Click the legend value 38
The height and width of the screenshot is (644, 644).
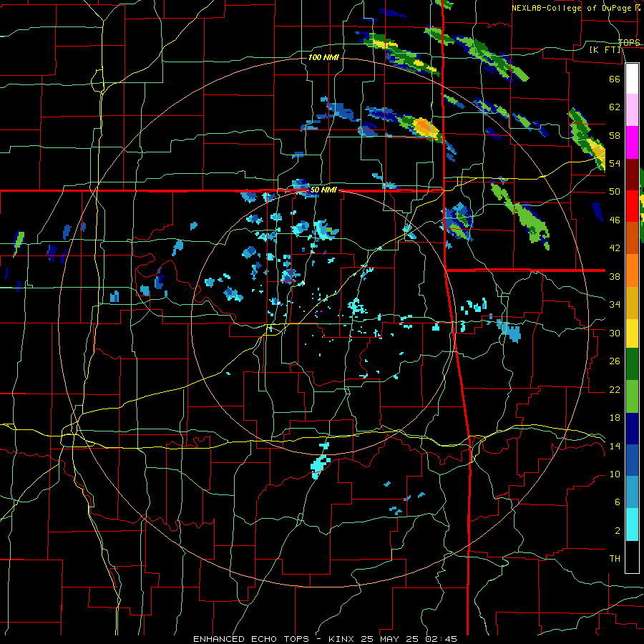(x=615, y=276)
